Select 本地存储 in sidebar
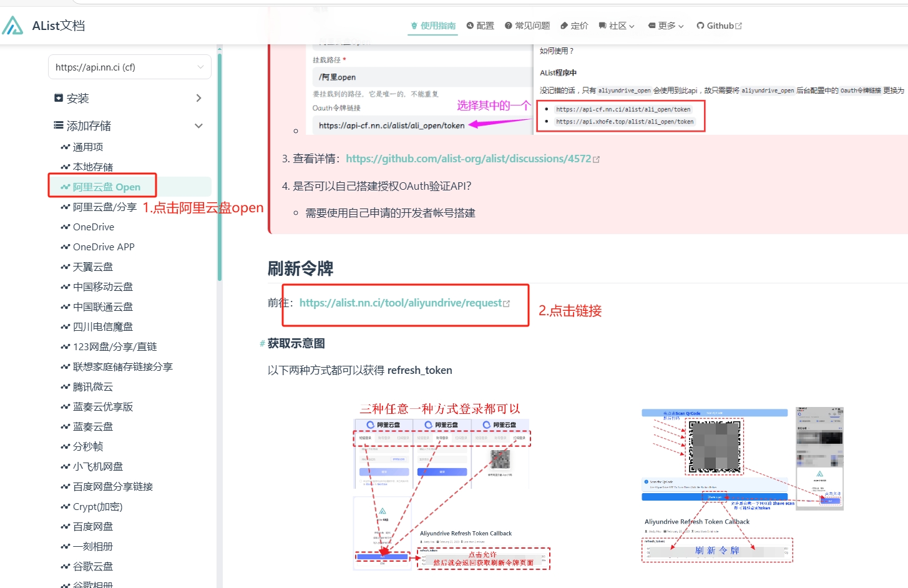This screenshot has height=588, width=908. 93,167
